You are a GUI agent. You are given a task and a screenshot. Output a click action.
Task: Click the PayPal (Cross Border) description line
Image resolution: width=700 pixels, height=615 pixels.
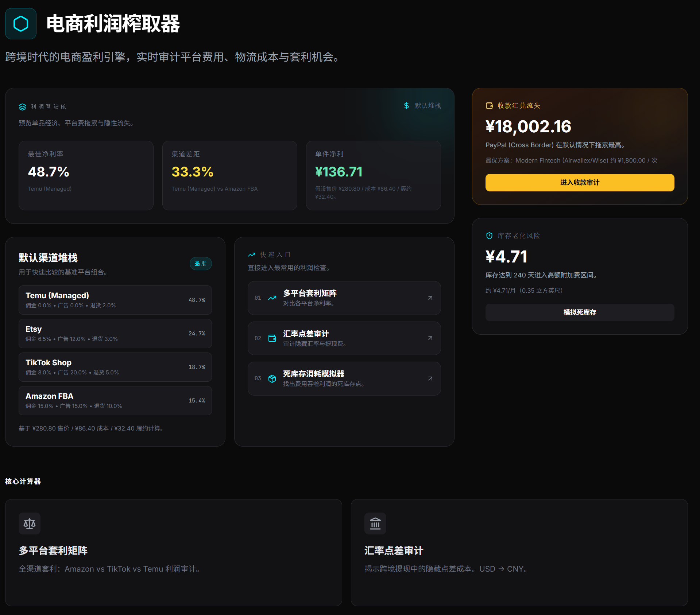[x=555, y=145]
